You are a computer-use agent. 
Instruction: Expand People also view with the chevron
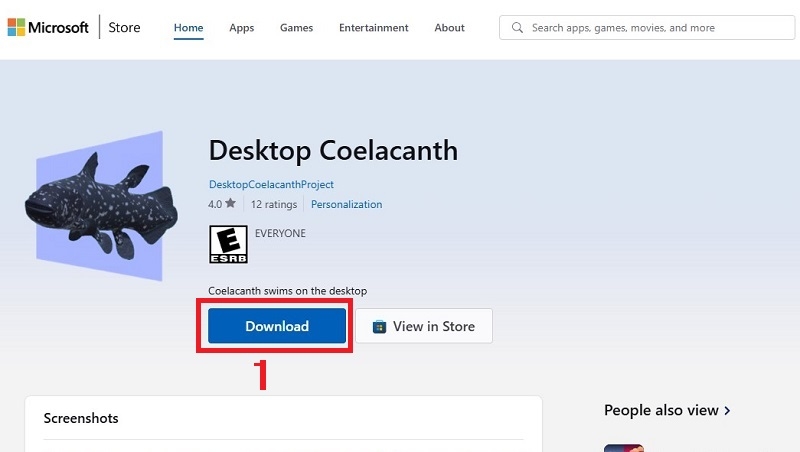tap(727, 410)
